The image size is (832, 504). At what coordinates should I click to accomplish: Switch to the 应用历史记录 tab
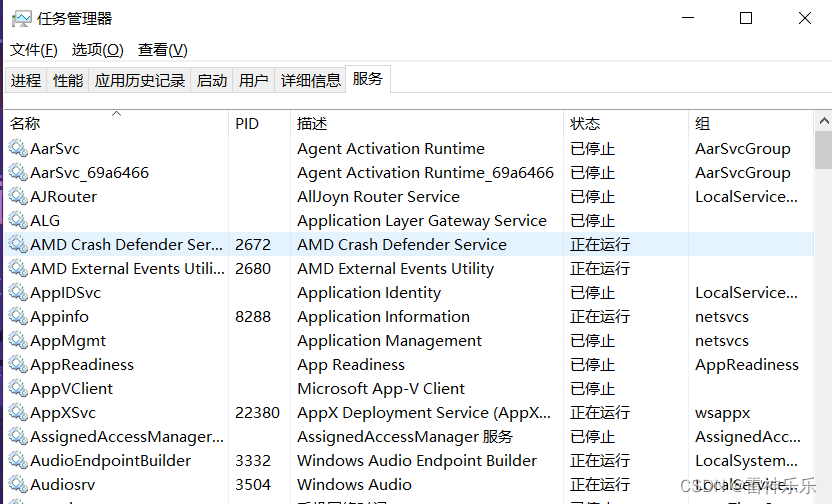click(x=140, y=80)
